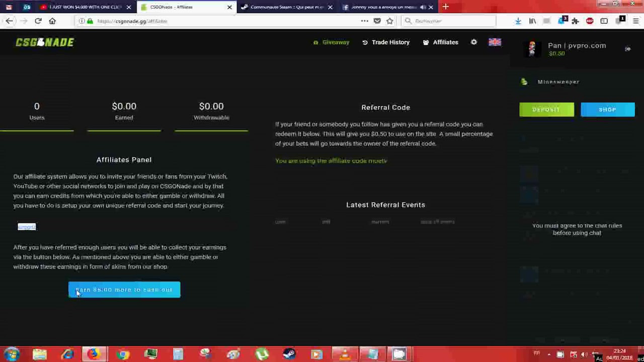Open the volume control in tray
Image resolution: width=644 pixels, height=362 pixels.
click(x=584, y=354)
